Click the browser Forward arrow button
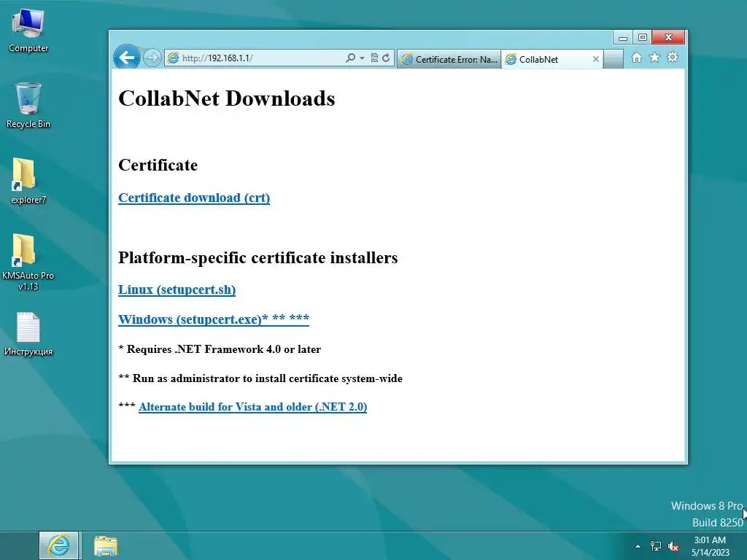747x560 pixels. [152, 58]
